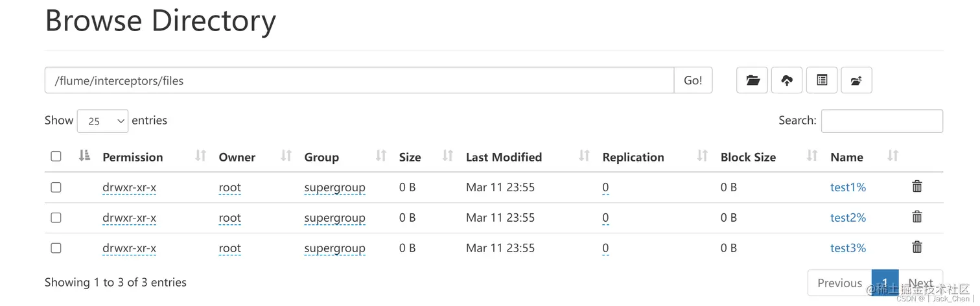980x306 pixels.
Task: Sort the table by Last Modified column
Action: coord(504,157)
